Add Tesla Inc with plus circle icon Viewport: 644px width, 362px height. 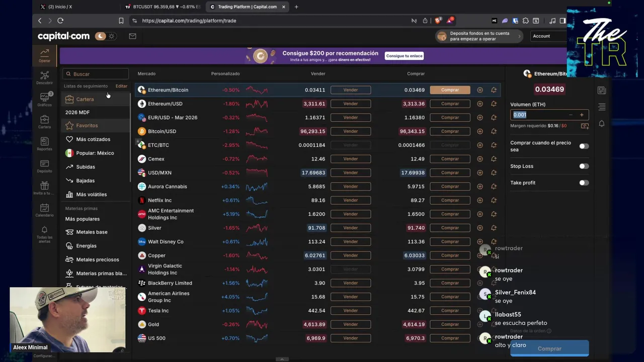click(x=480, y=311)
